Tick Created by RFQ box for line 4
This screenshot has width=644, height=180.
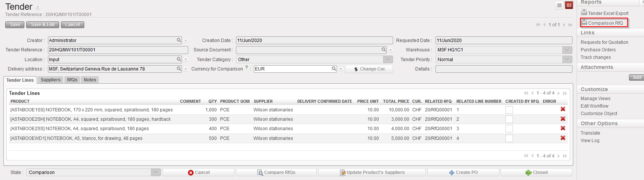(x=509, y=138)
